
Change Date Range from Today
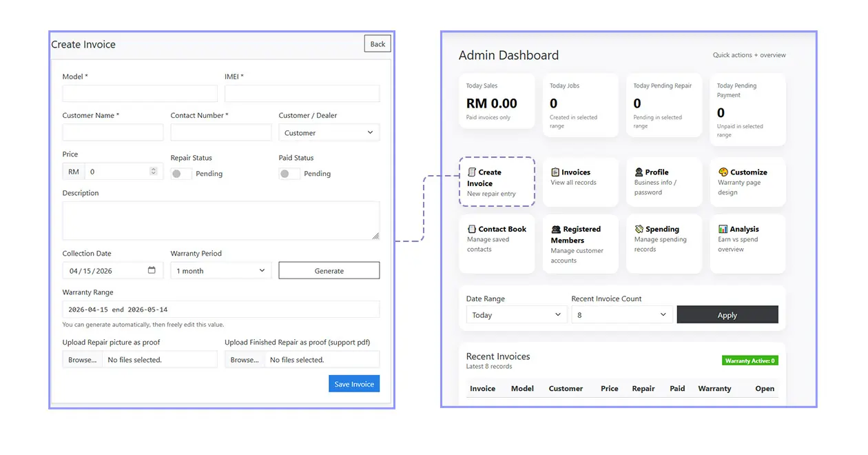pyautogui.click(x=516, y=314)
